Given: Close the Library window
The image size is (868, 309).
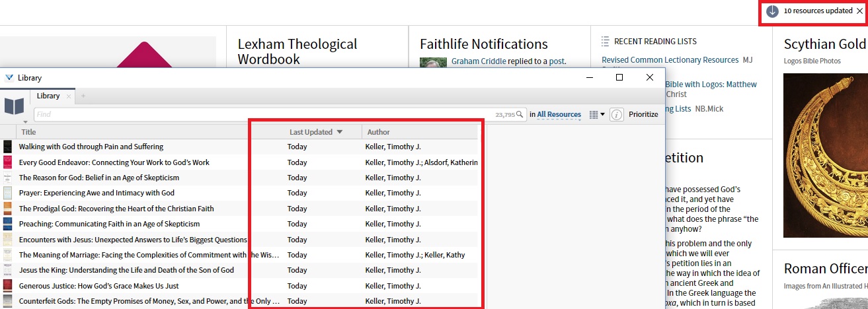Looking at the screenshot, I should tap(650, 77).
